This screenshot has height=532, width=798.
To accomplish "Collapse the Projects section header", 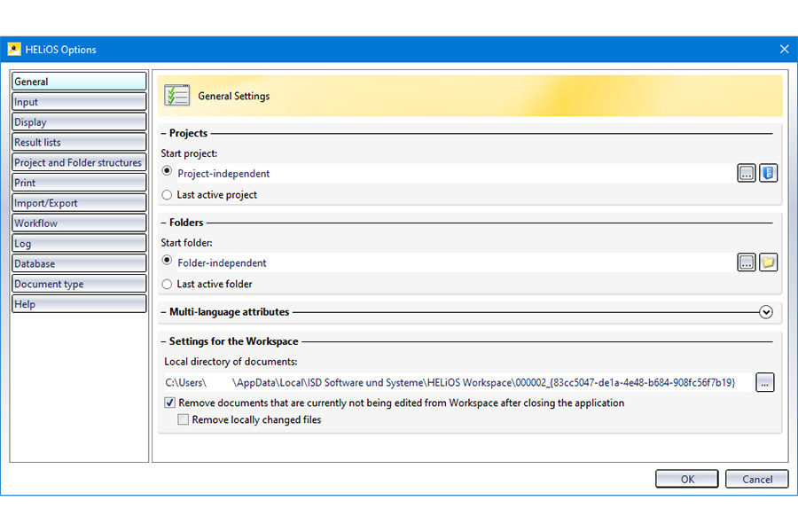I will click(164, 133).
